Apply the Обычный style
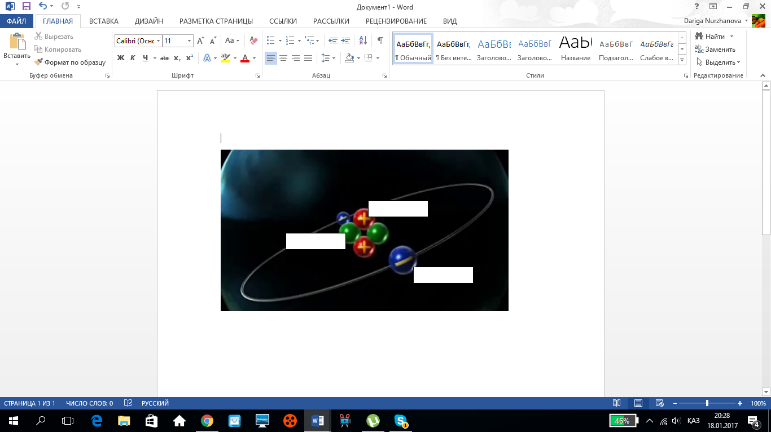This screenshot has height=432, width=771. (413, 49)
